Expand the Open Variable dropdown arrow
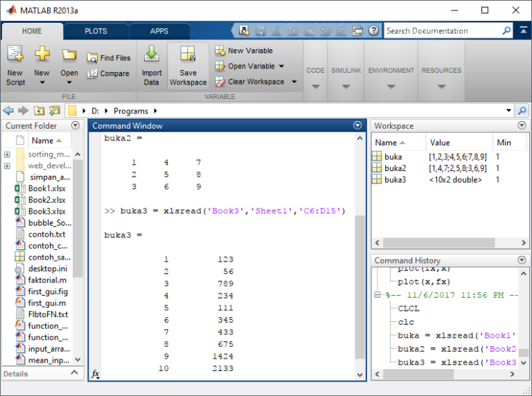This screenshot has height=396, width=532. point(281,66)
